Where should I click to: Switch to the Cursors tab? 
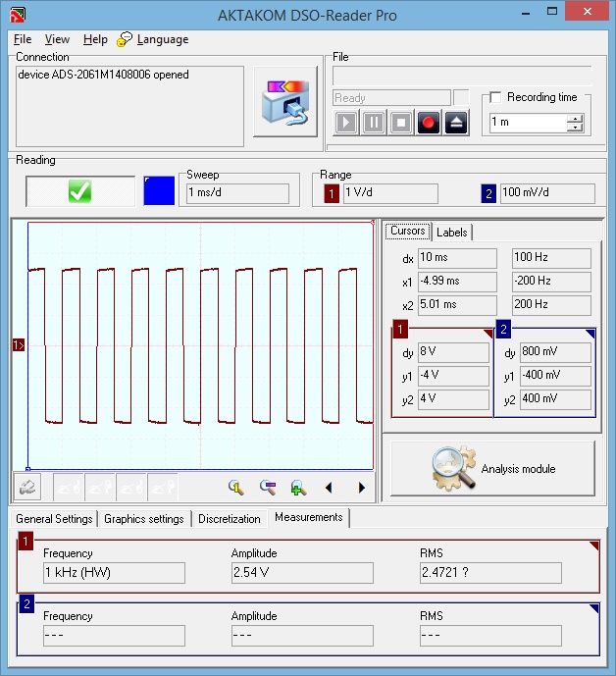[407, 232]
